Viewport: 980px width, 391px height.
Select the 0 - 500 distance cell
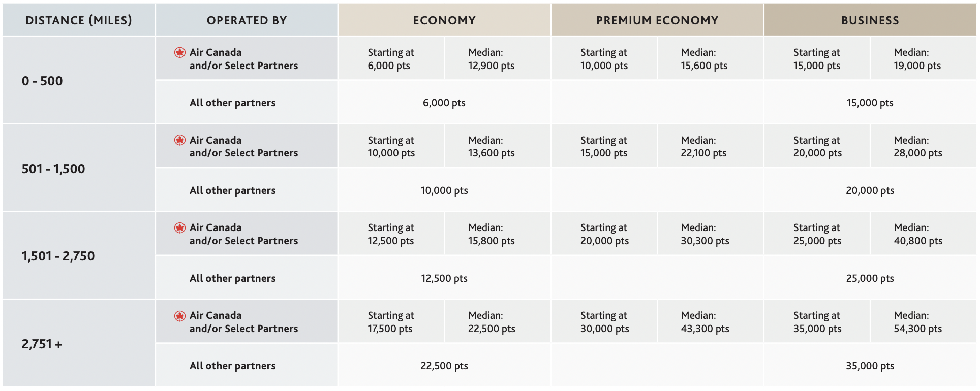pos(79,81)
